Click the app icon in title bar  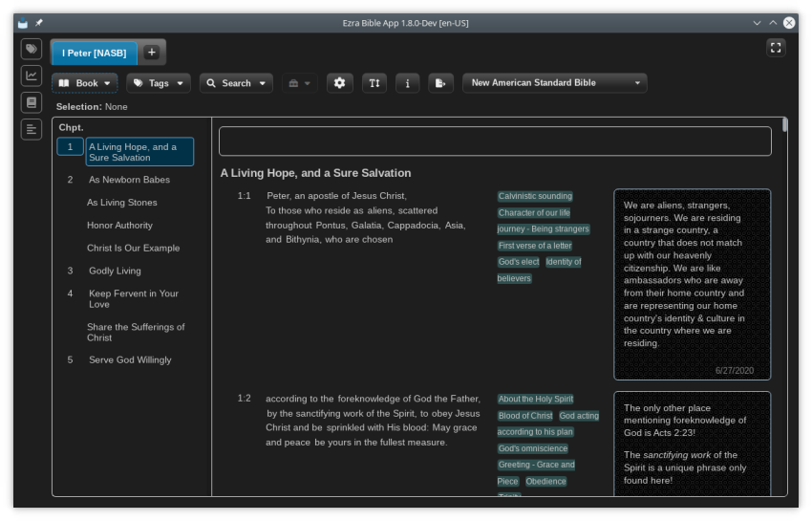23,23
